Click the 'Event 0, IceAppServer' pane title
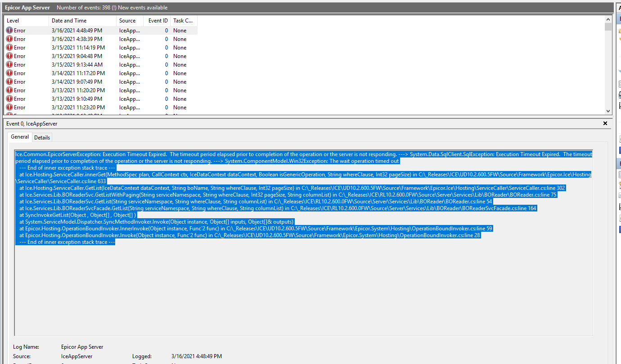 tap(32, 124)
